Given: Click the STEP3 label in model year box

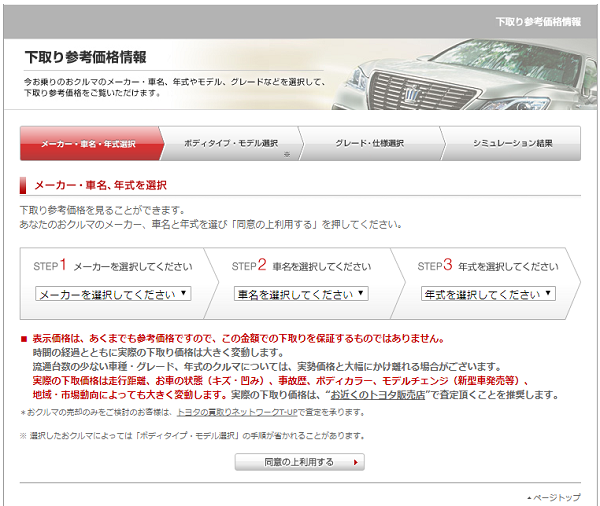Looking at the screenshot, I should (x=435, y=266).
